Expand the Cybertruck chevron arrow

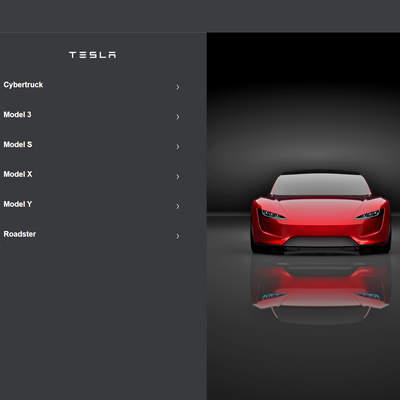178,87
